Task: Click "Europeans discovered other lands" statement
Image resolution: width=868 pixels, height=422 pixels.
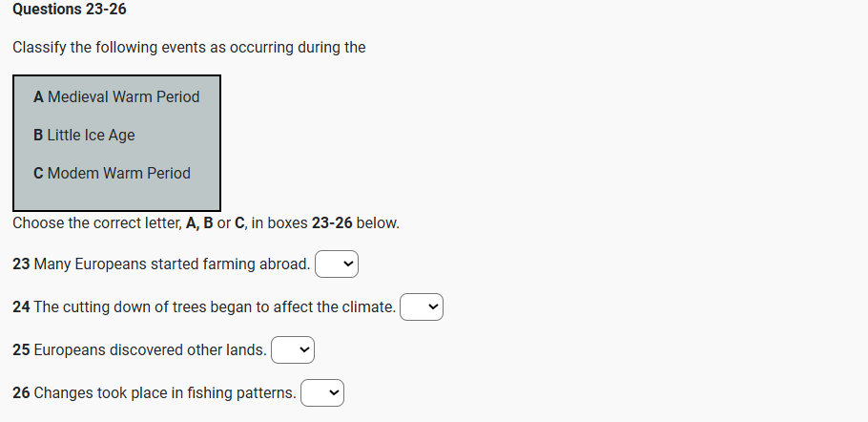Action: pyautogui.click(x=150, y=349)
